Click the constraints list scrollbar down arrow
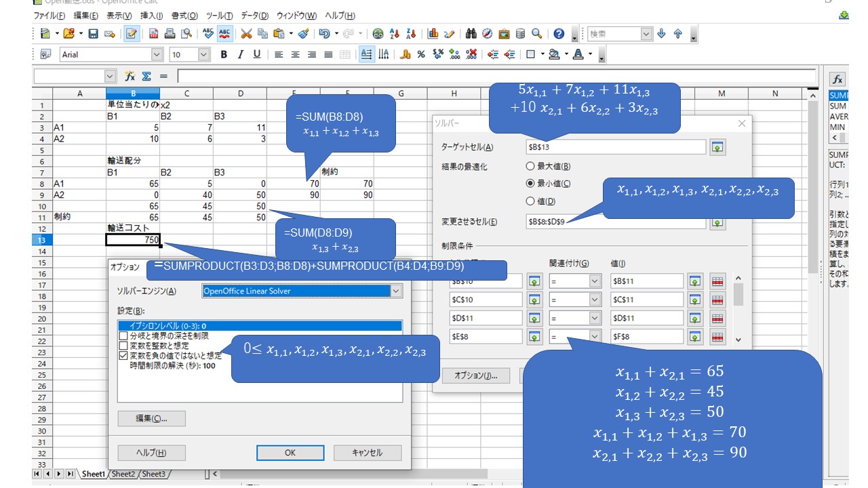Image resolution: width=868 pixels, height=488 pixels. click(738, 340)
